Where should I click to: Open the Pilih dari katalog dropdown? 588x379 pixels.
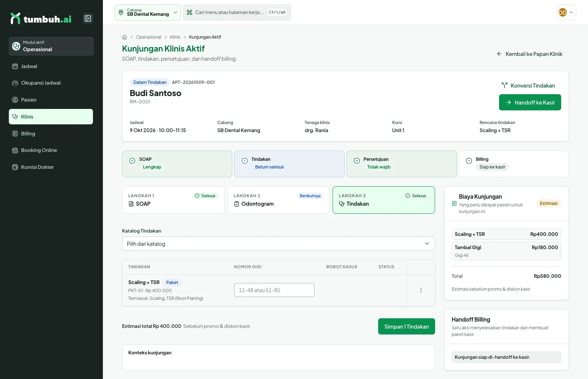pos(279,244)
